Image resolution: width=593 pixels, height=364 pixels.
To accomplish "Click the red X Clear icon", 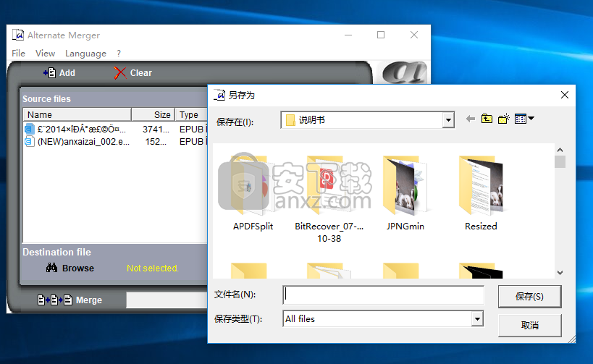I will click(x=120, y=72).
